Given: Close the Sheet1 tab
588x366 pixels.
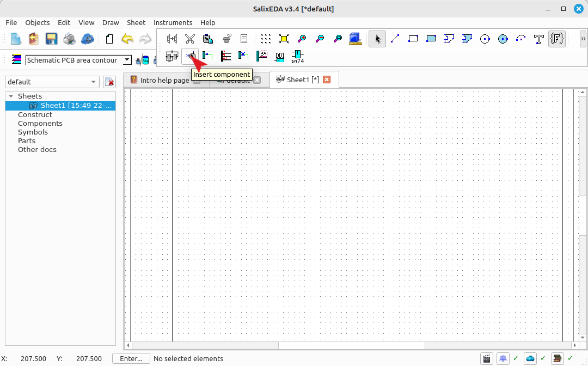Looking at the screenshot, I should [x=327, y=80].
